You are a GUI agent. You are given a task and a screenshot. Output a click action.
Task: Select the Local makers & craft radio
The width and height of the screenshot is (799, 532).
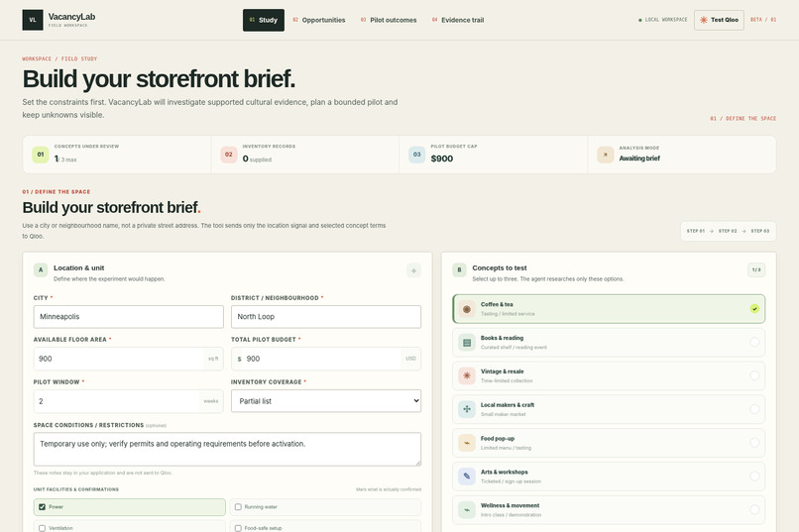[754, 409]
